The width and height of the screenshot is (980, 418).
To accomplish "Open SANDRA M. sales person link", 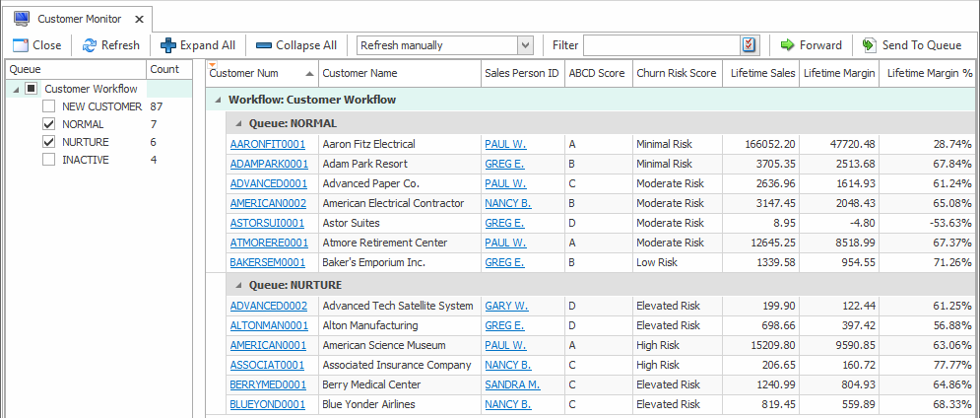I will click(512, 384).
